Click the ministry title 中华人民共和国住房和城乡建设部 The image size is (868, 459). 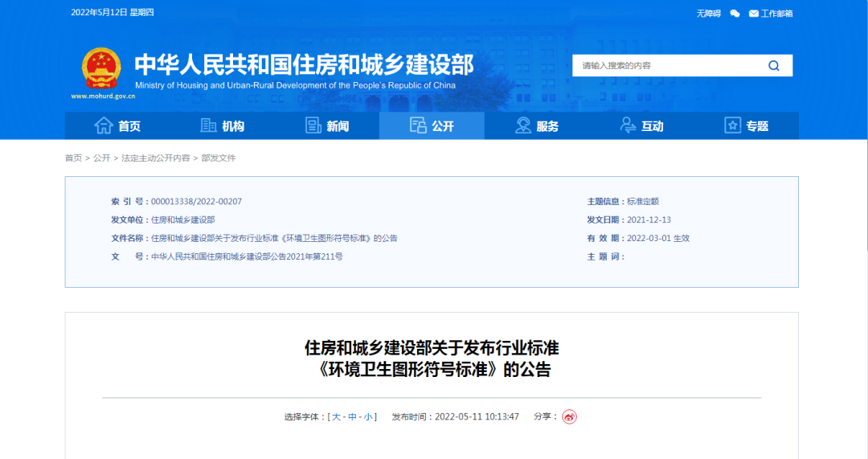(304, 65)
